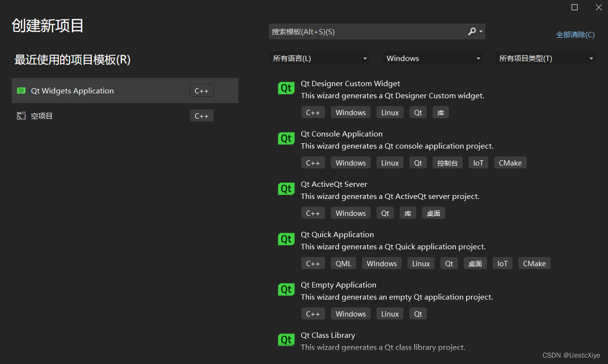Click Windows tag under Qt Empty Application
608x364 pixels.
(x=351, y=314)
